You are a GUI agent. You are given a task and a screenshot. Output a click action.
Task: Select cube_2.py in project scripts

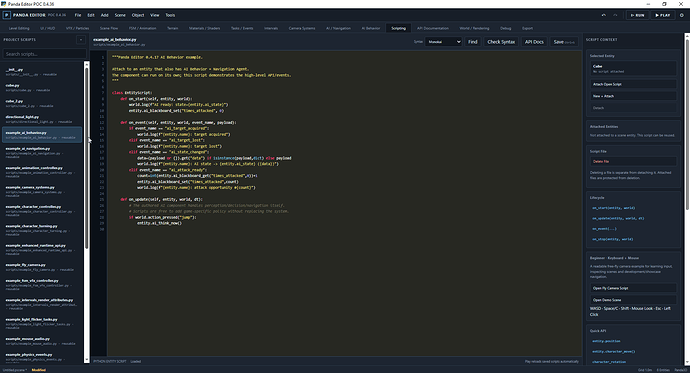click(42, 103)
